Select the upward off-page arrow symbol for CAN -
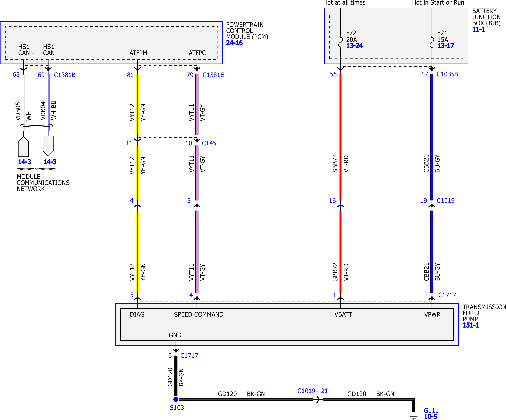506x420 pixels. (x=23, y=147)
